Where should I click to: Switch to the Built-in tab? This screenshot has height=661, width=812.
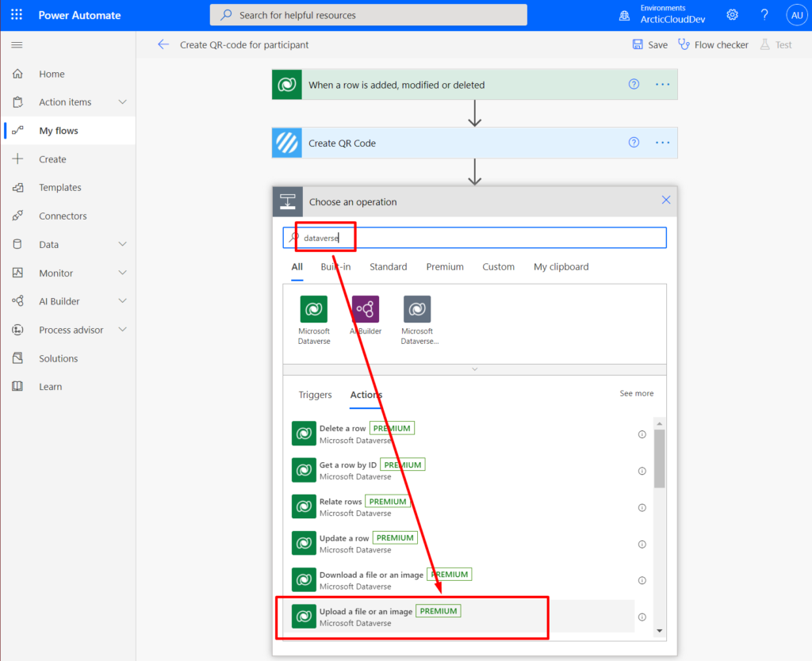coord(335,267)
